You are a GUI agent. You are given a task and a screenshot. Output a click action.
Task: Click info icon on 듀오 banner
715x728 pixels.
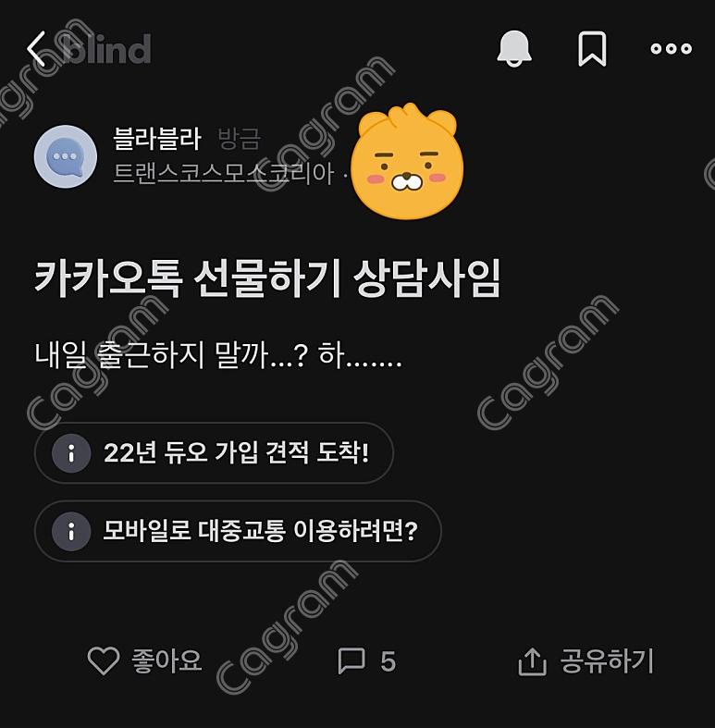[x=71, y=452]
